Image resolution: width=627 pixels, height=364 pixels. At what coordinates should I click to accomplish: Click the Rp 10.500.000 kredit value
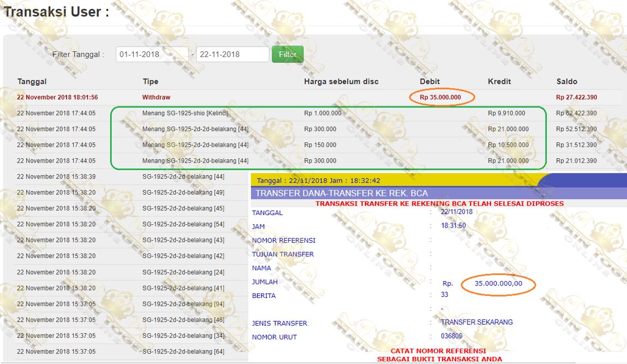click(x=508, y=145)
